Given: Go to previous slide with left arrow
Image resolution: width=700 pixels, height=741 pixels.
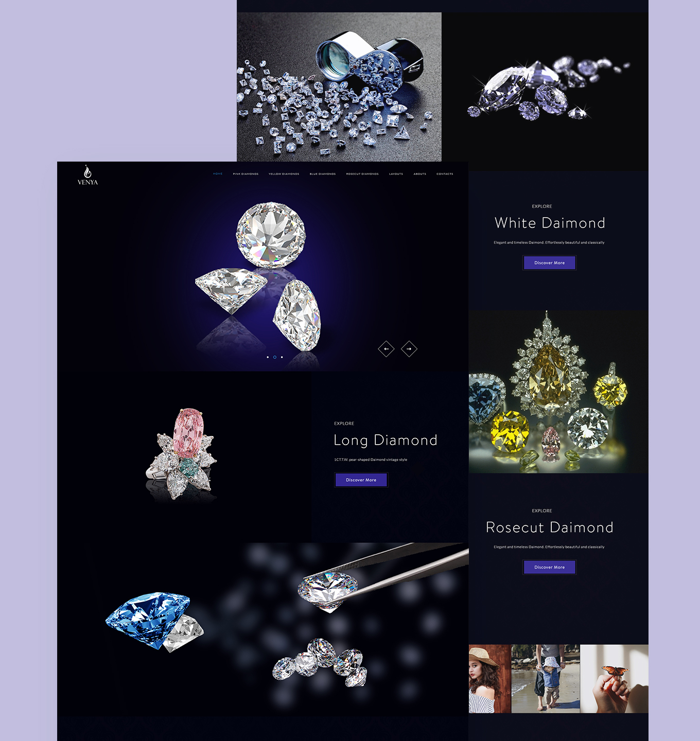Looking at the screenshot, I should pos(386,349).
